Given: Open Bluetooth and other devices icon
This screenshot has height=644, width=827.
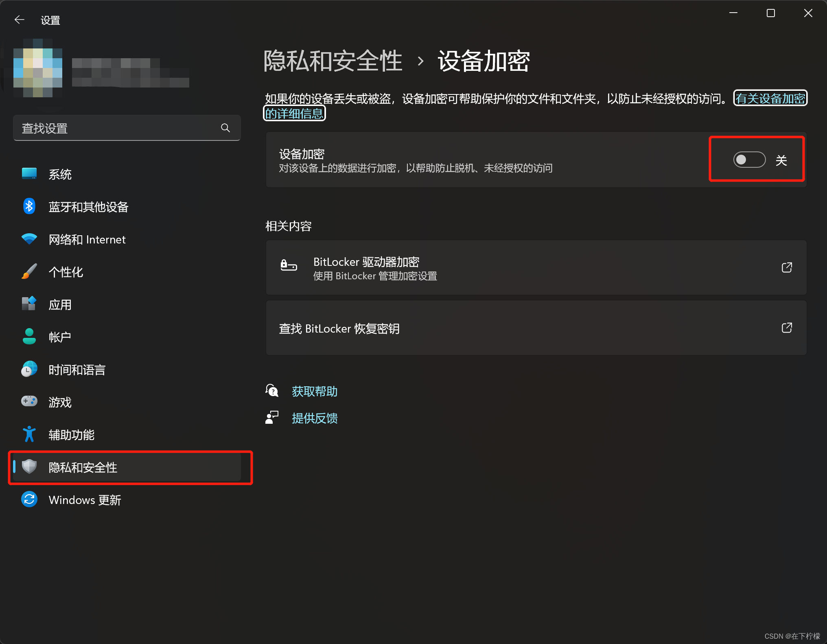Looking at the screenshot, I should coord(29,206).
